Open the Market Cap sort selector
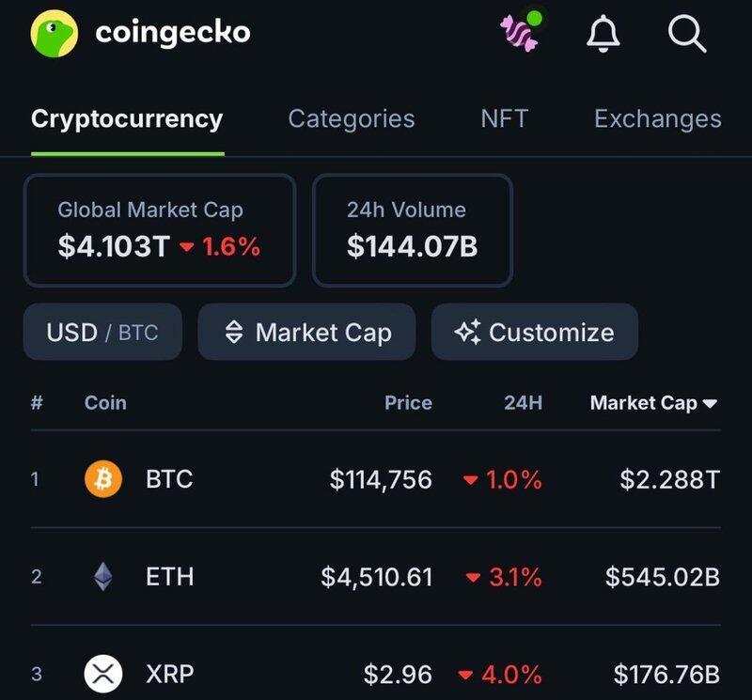 point(306,332)
